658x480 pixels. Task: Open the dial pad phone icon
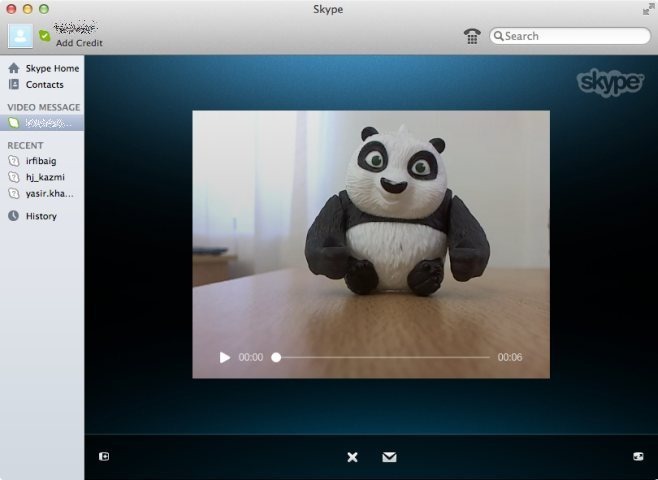coord(472,36)
